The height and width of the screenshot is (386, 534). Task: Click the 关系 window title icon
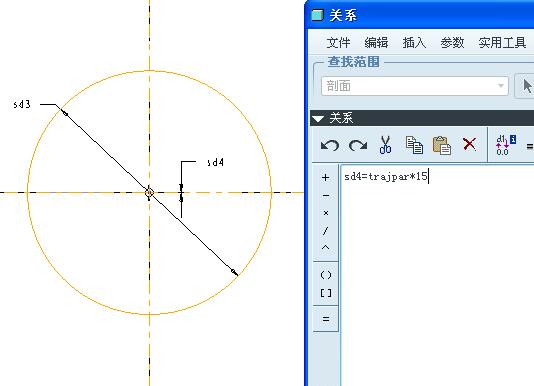317,15
